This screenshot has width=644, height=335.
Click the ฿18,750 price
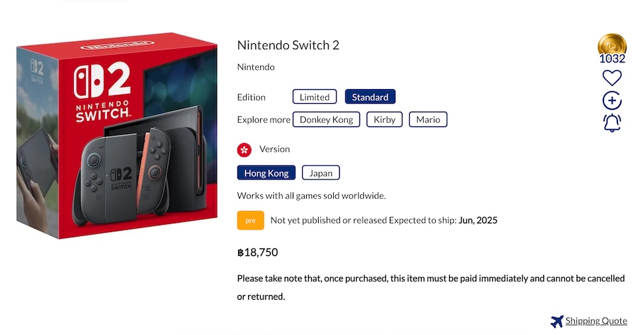257,253
